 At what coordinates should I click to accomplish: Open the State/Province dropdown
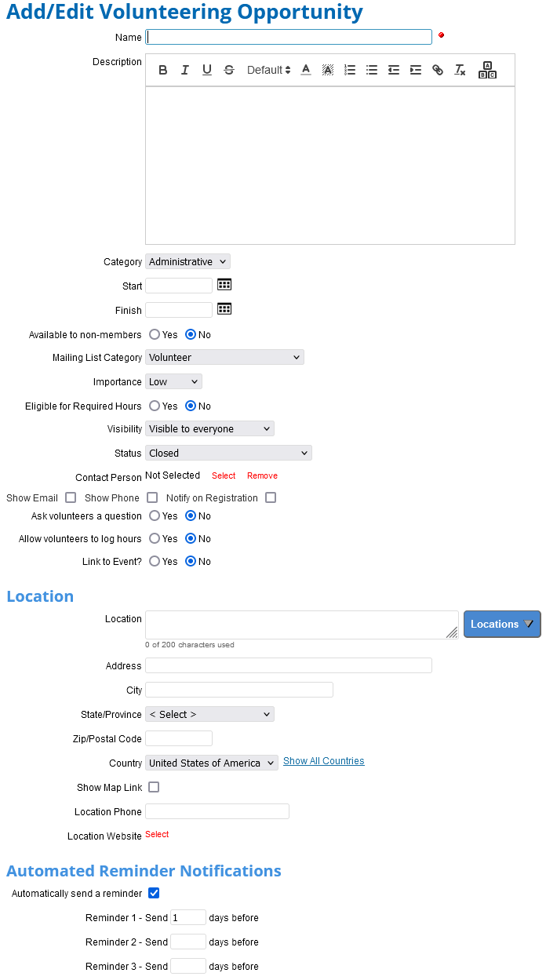[210, 715]
